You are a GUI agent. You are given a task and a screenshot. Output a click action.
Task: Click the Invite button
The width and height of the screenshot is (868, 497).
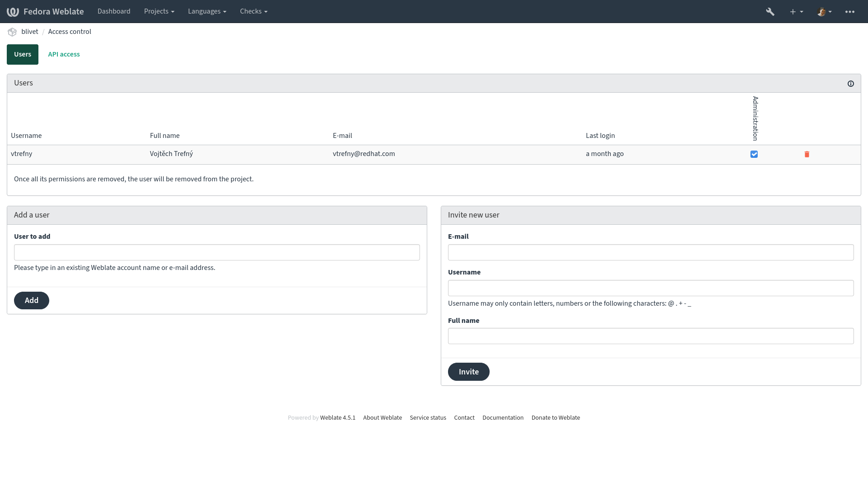[x=469, y=372]
